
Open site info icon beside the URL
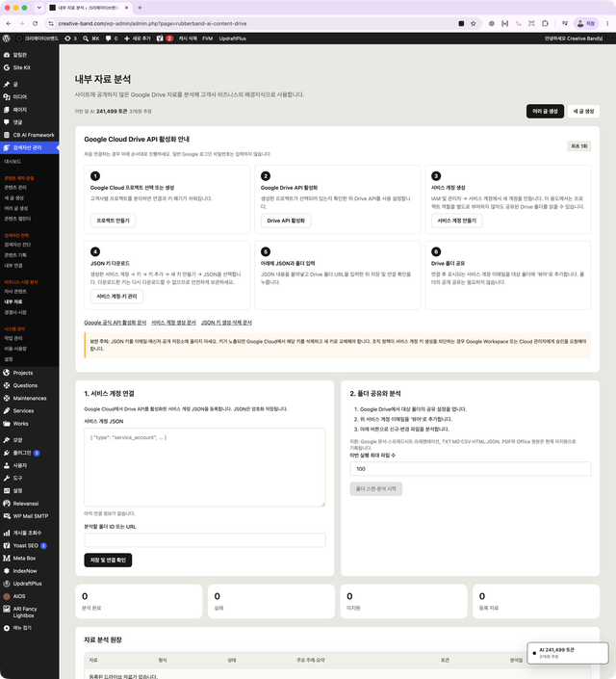[51, 23]
